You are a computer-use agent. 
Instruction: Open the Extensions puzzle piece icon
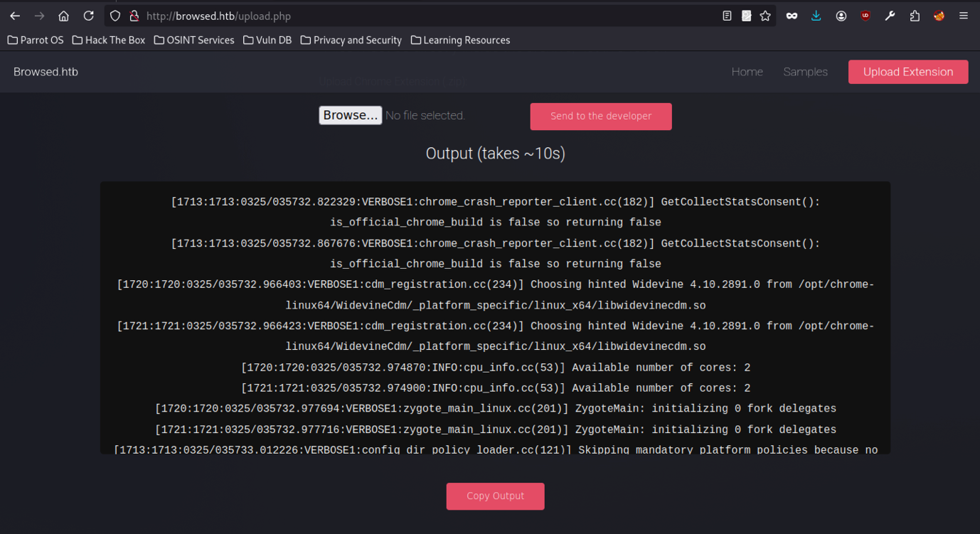[915, 16]
